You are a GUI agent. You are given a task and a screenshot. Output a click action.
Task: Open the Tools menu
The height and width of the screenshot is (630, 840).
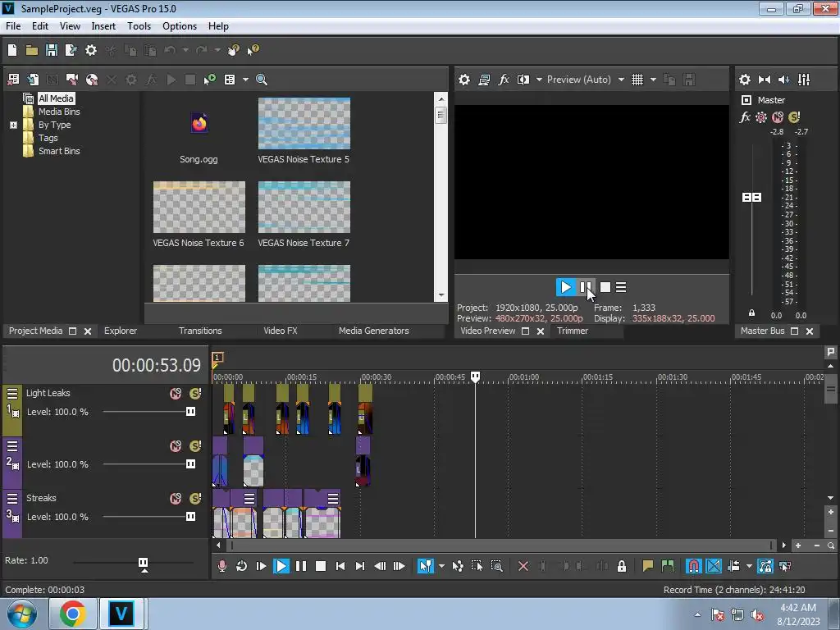click(x=139, y=25)
